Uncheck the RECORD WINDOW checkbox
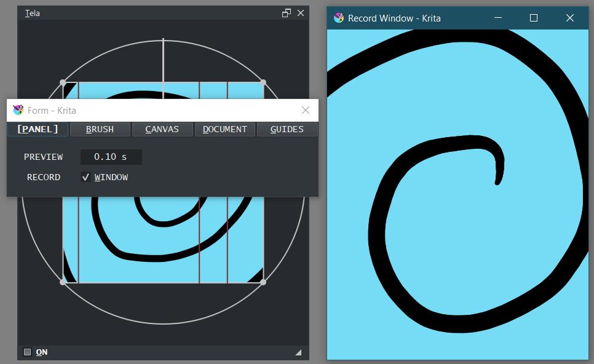 85,177
